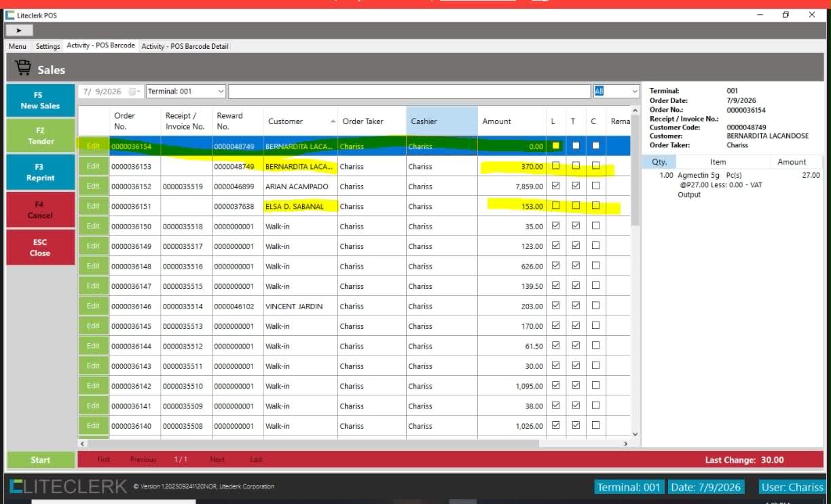Click Edit for order 0000036140
831x504 pixels.
pyautogui.click(x=93, y=426)
